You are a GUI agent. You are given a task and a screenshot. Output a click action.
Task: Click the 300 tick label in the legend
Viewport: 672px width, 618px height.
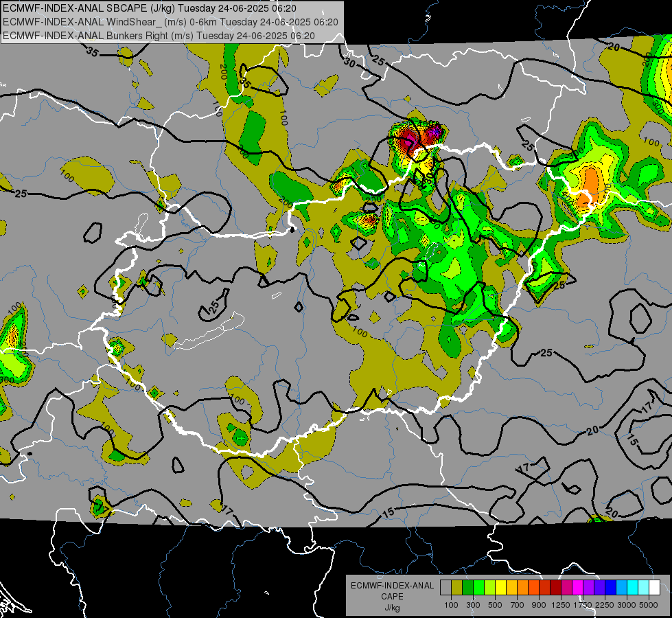coord(473,605)
